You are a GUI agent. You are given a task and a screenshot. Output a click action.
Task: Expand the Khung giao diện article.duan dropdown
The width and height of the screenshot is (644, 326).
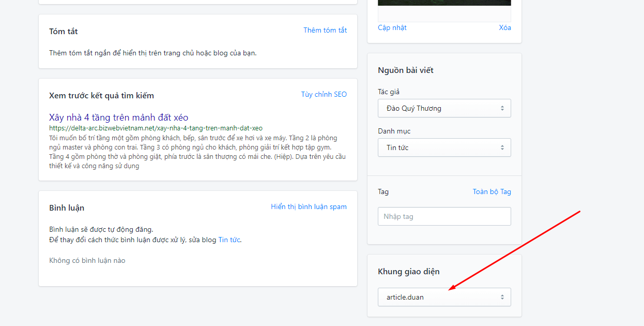pos(444,297)
